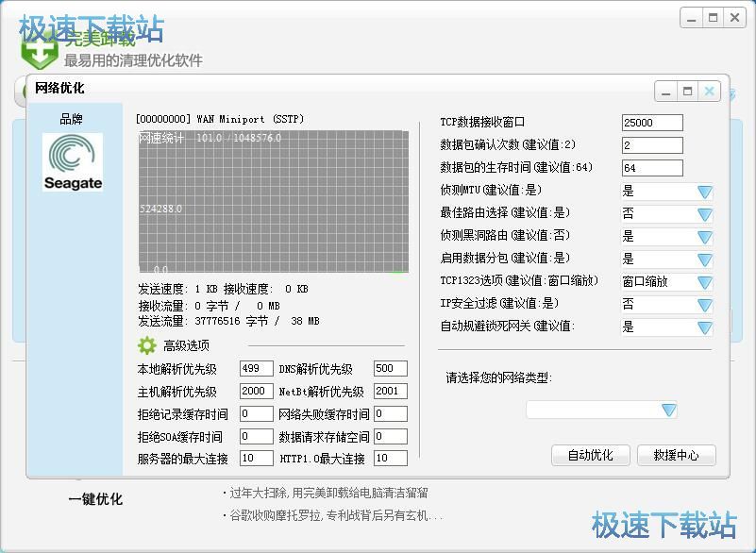Minimize the main 完美卸载 window
Image resolution: width=756 pixels, height=553 pixels.
point(692,18)
